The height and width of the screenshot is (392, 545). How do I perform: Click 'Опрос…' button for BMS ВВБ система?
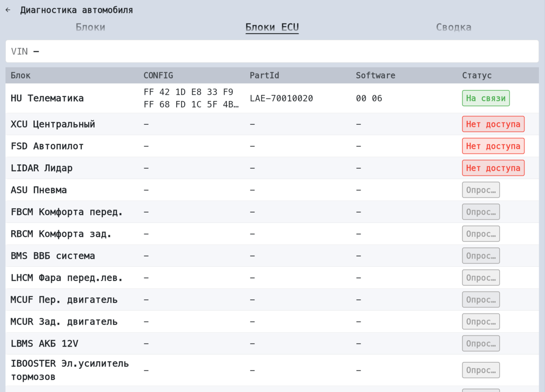[481, 256]
